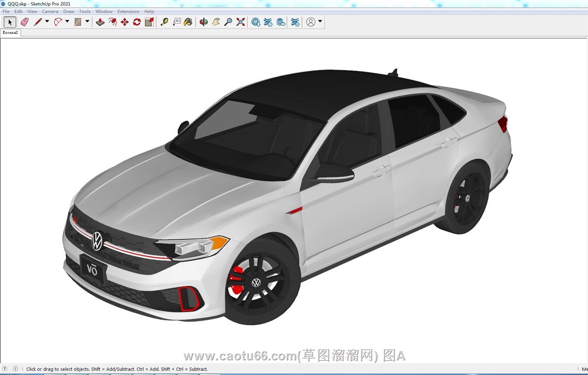
Task: Open the Edit menu
Action: click(18, 11)
